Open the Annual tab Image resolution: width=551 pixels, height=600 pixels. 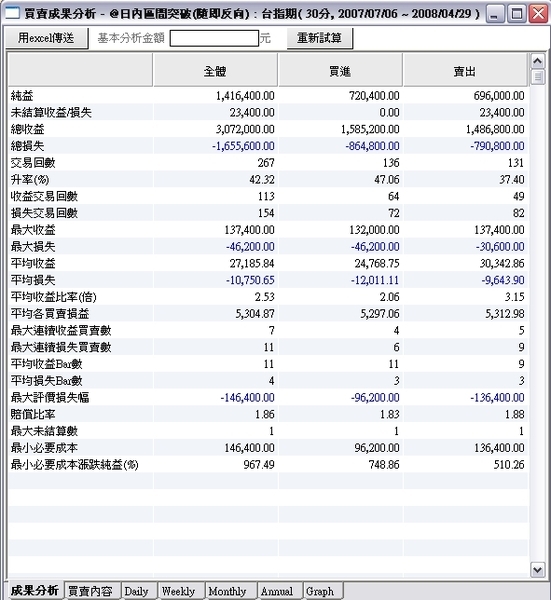pos(277,591)
